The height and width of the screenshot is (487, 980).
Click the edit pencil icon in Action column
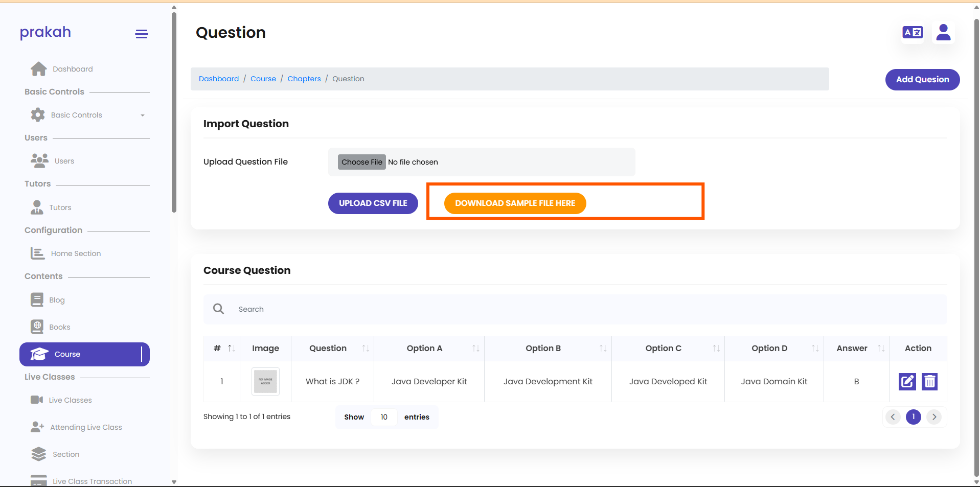pyautogui.click(x=907, y=382)
